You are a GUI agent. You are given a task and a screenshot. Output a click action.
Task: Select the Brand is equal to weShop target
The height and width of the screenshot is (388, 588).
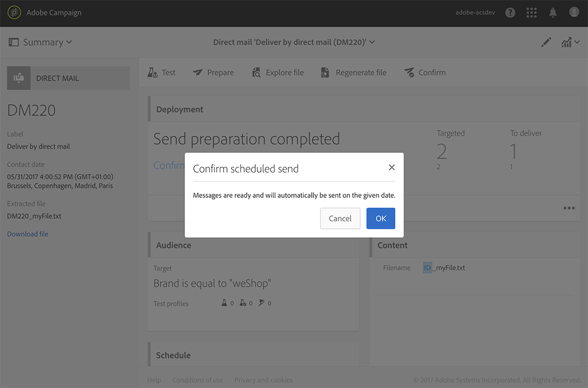click(212, 283)
